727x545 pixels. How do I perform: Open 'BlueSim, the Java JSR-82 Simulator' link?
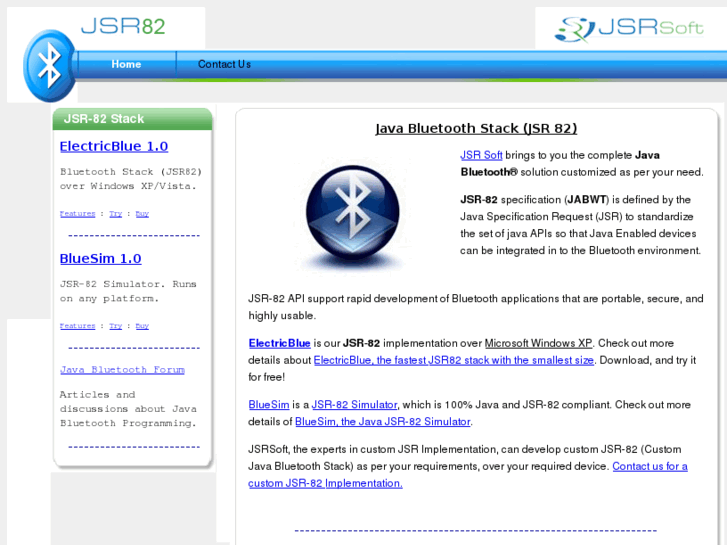[x=383, y=422]
